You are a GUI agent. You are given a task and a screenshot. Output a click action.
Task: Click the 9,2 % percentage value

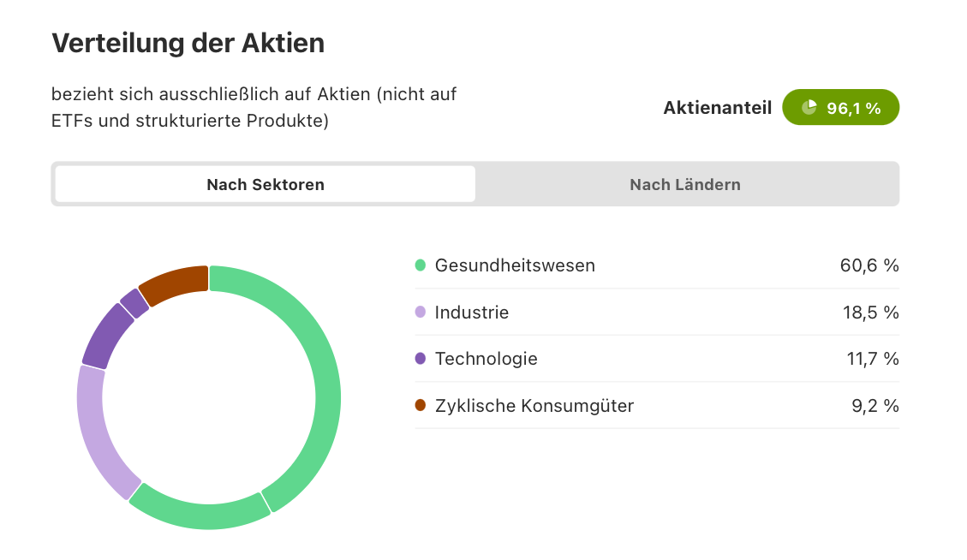(875, 406)
